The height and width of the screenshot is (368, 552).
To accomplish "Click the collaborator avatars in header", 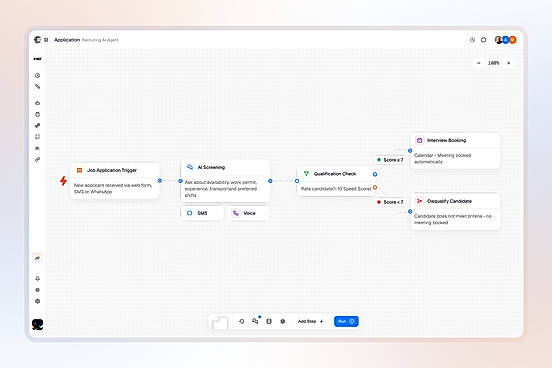I will 506,40.
